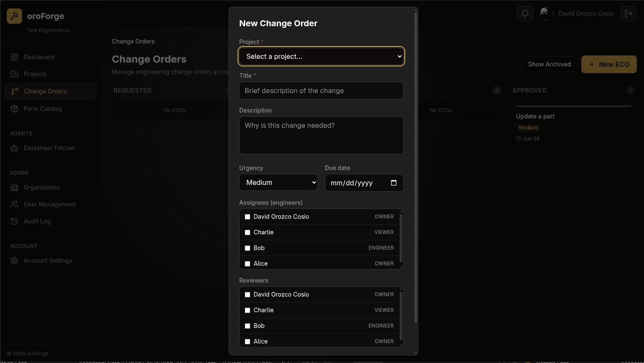Open the Audit Log page
Screen dimensions: 644x363
(x=51, y=221)
